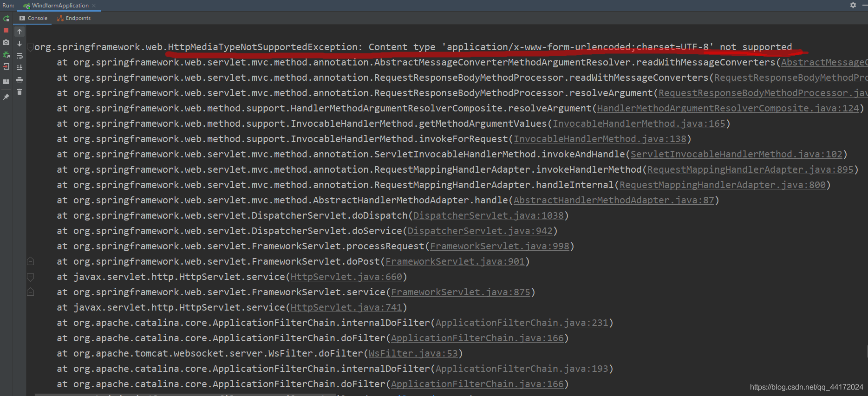Toggle fold marker beside FrameworkServlet.doPost line
Image resolution: width=868 pixels, height=396 pixels.
[x=30, y=261]
